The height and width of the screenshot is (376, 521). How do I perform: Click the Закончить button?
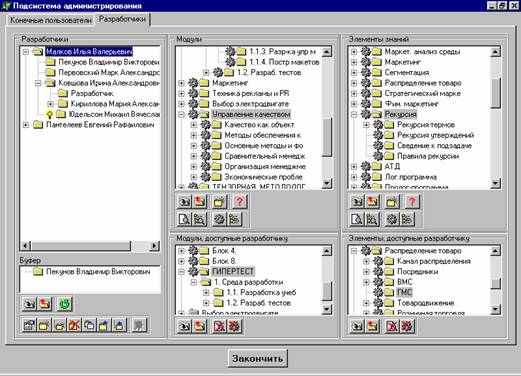(258, 358)
